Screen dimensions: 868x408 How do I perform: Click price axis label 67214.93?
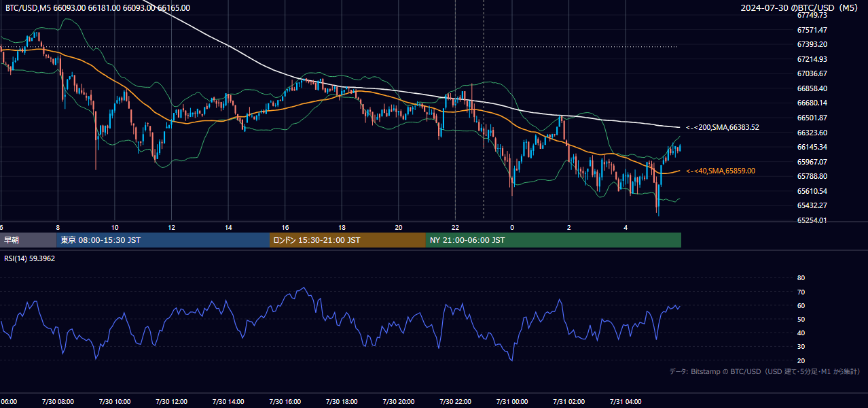[812, 59]
